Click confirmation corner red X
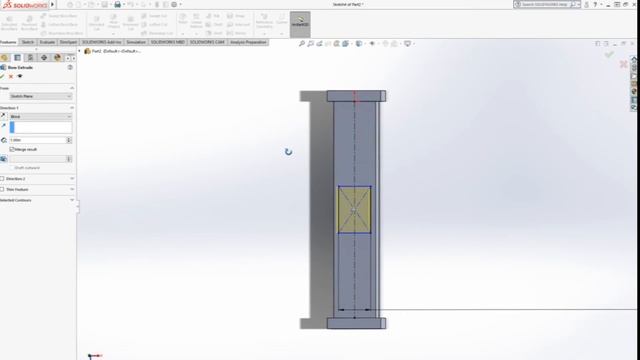640x360 pixels. click(x=623, y=64)
